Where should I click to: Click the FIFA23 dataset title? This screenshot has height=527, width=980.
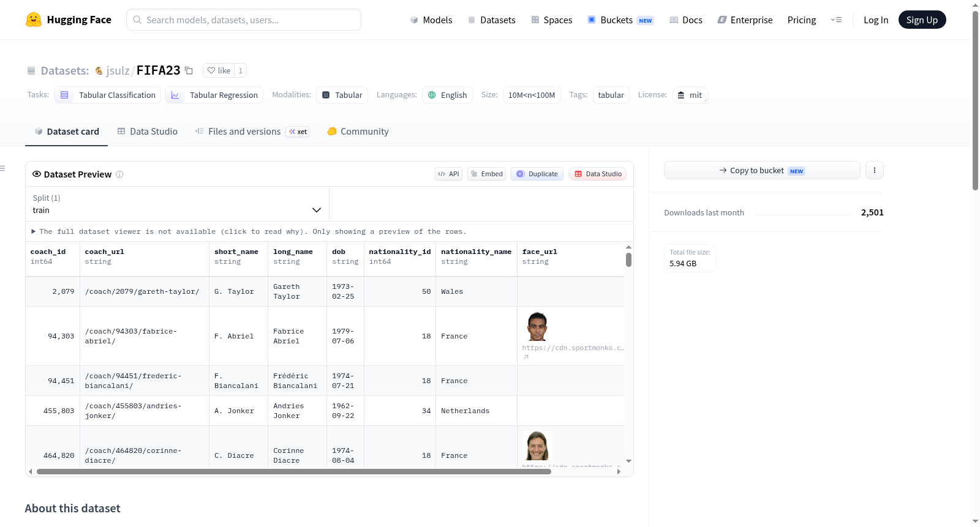click(x=158, y=70)
